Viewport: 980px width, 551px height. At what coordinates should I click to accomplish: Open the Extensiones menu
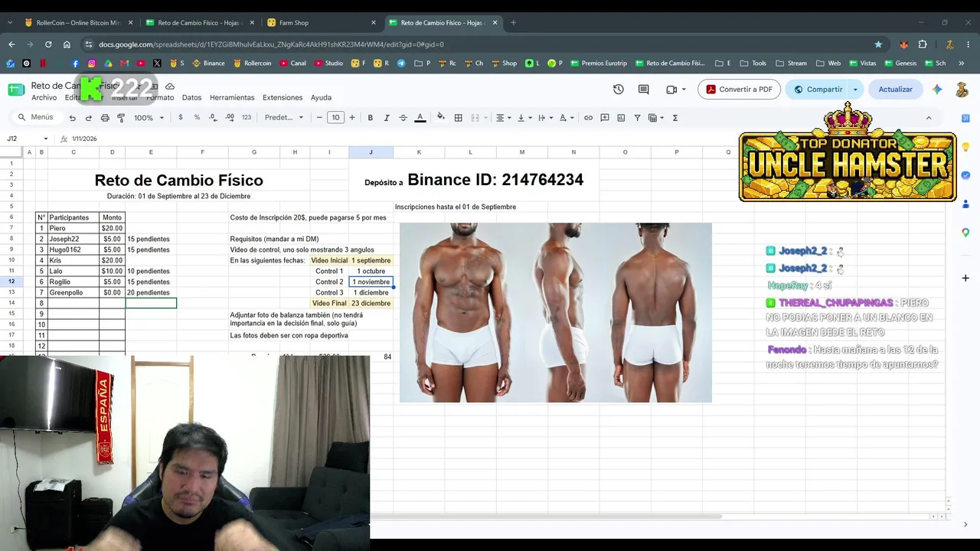pyautogui.click(x=283, y=98)
